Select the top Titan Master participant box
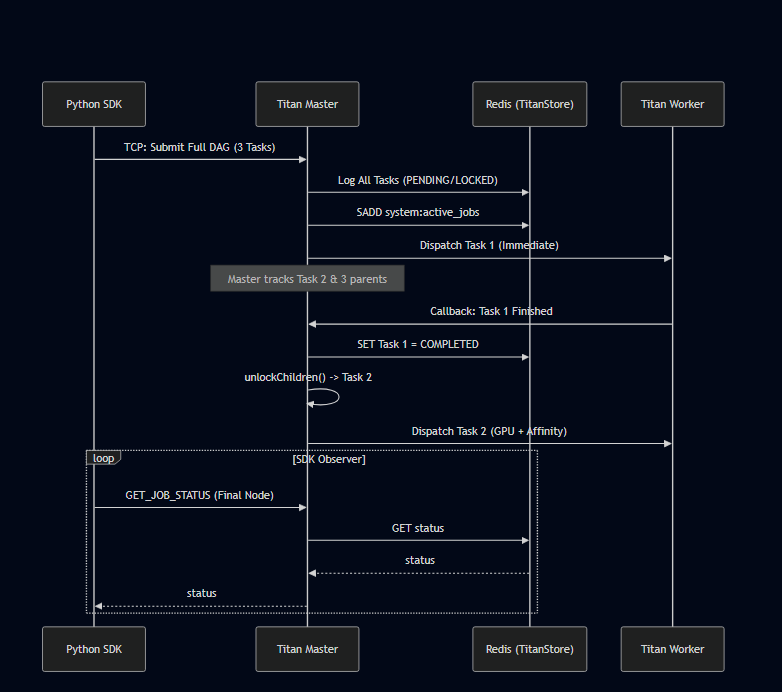The height and width of the screenshot is (692, 782). 307,104
